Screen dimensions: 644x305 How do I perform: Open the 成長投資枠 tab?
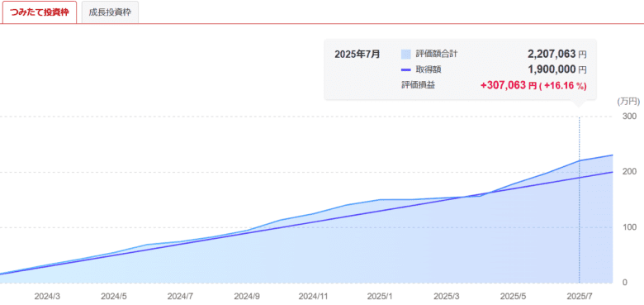coord(110,12)
